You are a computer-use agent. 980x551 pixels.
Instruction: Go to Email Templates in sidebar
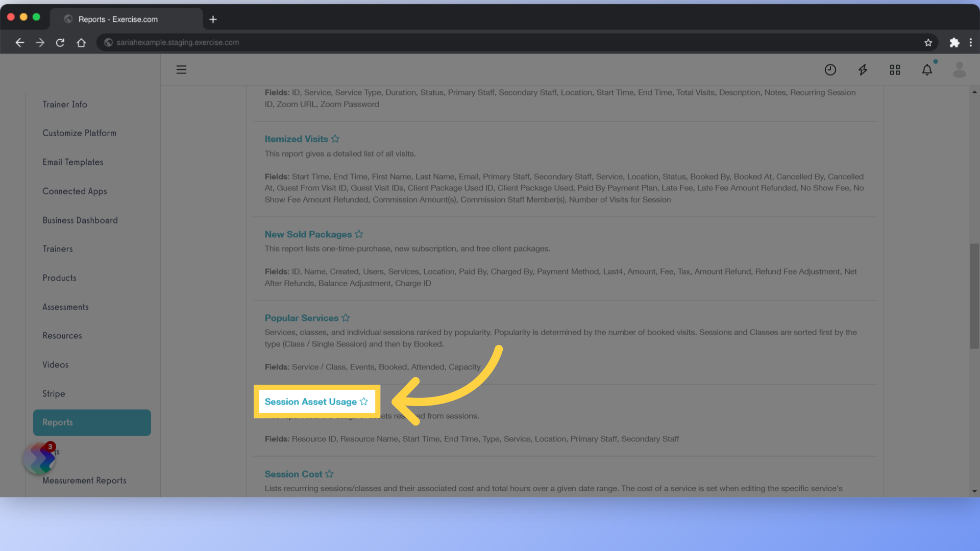tap(73, 162)
